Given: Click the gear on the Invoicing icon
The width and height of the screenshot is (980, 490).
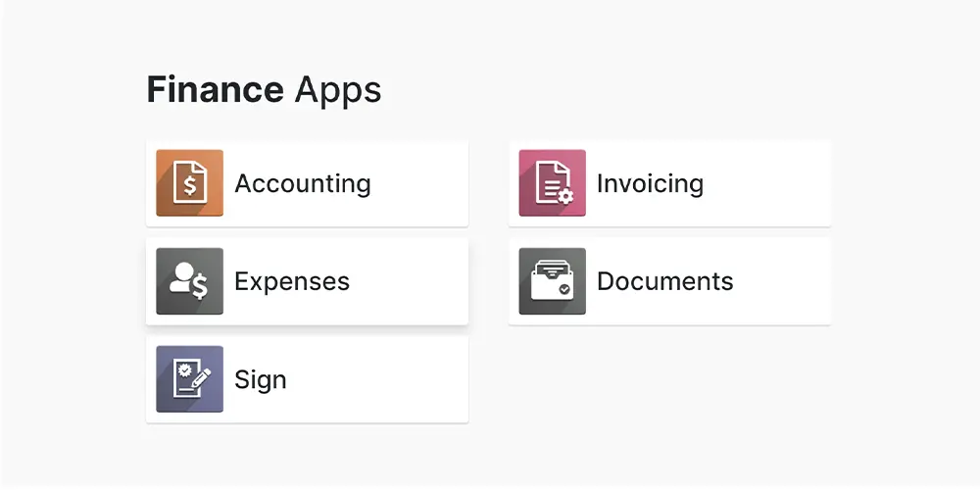Looking at the screenshot, I should pyautogui.click(x=565, y=197).
